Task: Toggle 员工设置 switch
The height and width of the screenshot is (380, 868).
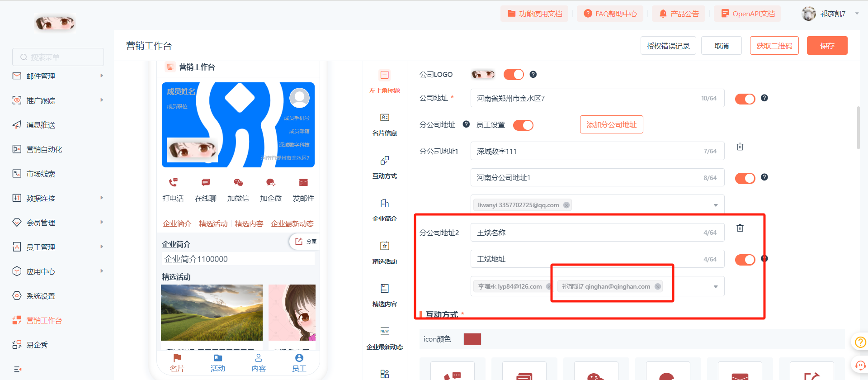Action: pos(523,125)
